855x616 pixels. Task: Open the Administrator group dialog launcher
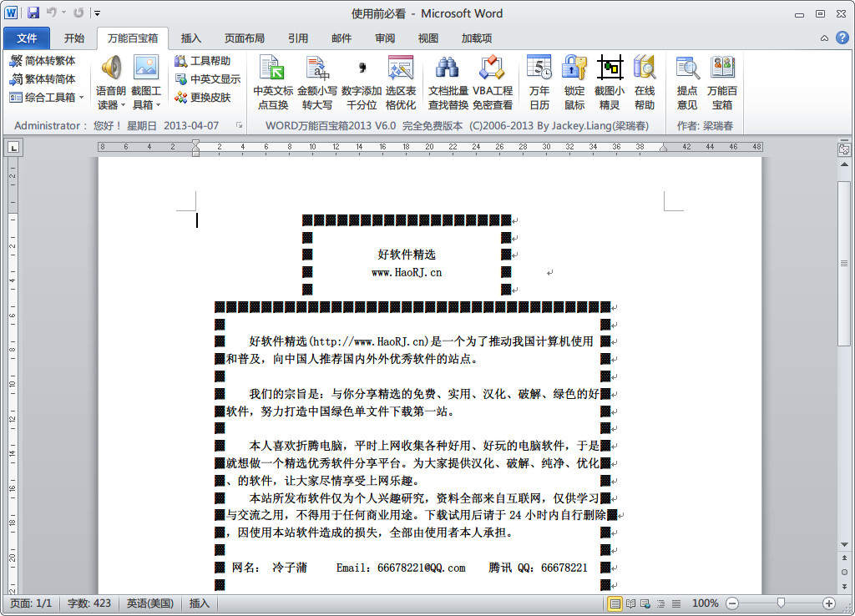(x=239, y=125)
